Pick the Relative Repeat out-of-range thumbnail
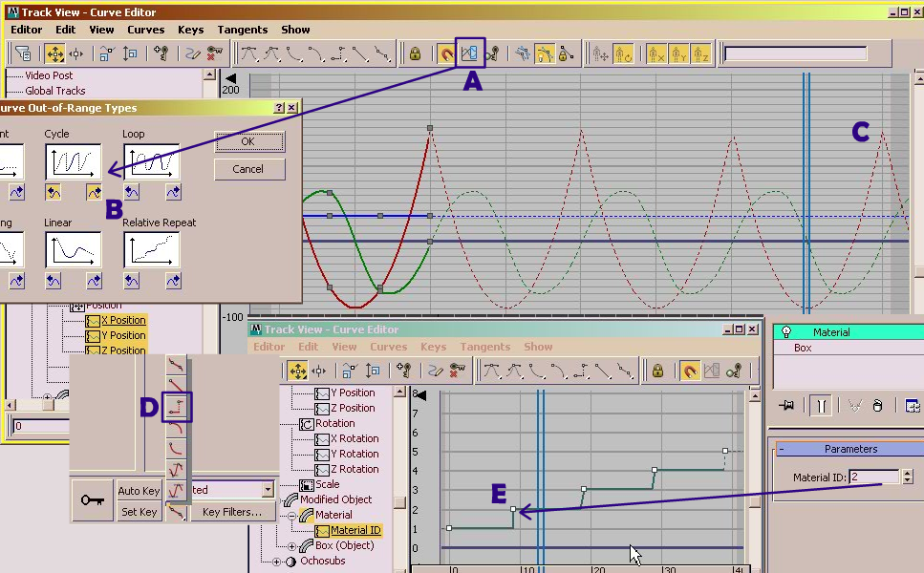The image size is (924, 573). 151,249
